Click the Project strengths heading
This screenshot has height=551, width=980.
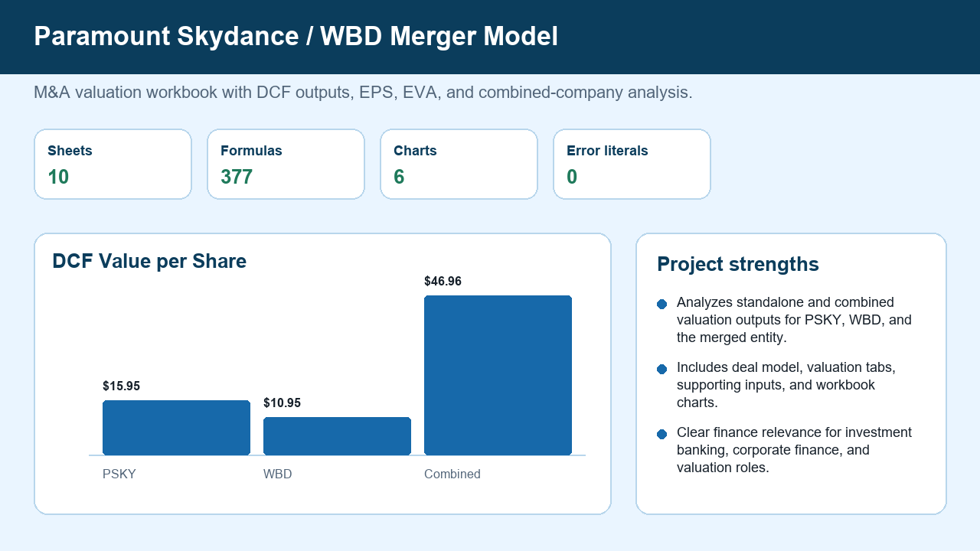pyautogui.click(x=738, y=264)
